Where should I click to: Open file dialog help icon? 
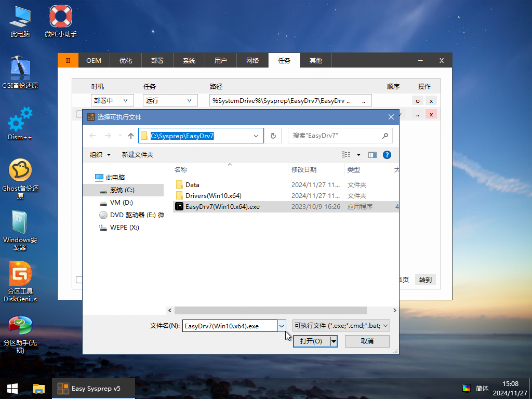[x=387, y=155]
